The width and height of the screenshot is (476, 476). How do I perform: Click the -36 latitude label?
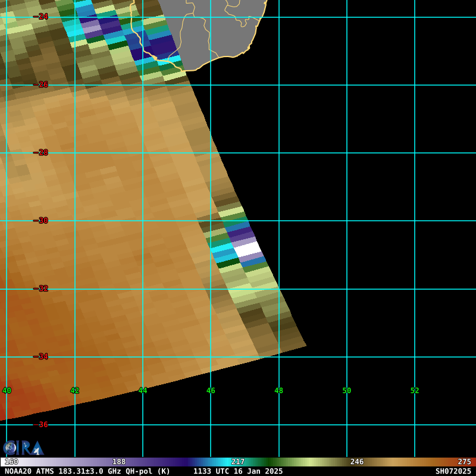point(42,424)
